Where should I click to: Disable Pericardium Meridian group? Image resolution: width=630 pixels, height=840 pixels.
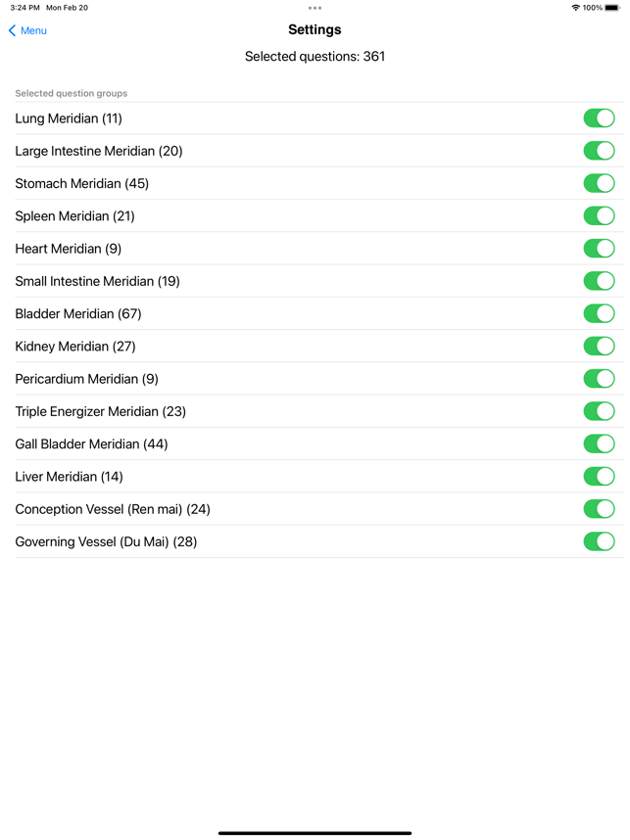click(x=599, y=379)
